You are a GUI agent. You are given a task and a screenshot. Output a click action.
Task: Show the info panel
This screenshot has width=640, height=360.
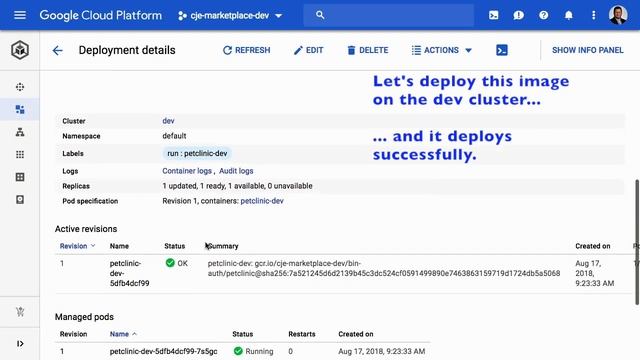pos(588,50)
